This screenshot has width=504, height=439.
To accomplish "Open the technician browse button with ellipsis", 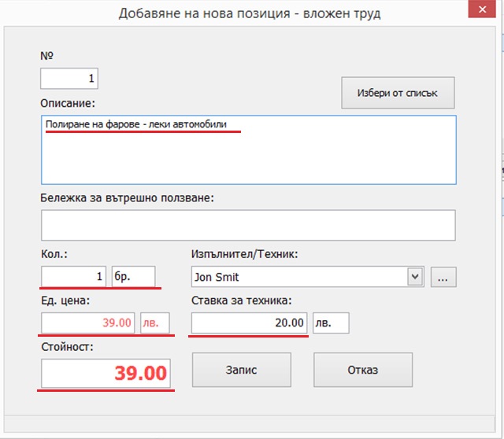I will click(x=443, y=277).
